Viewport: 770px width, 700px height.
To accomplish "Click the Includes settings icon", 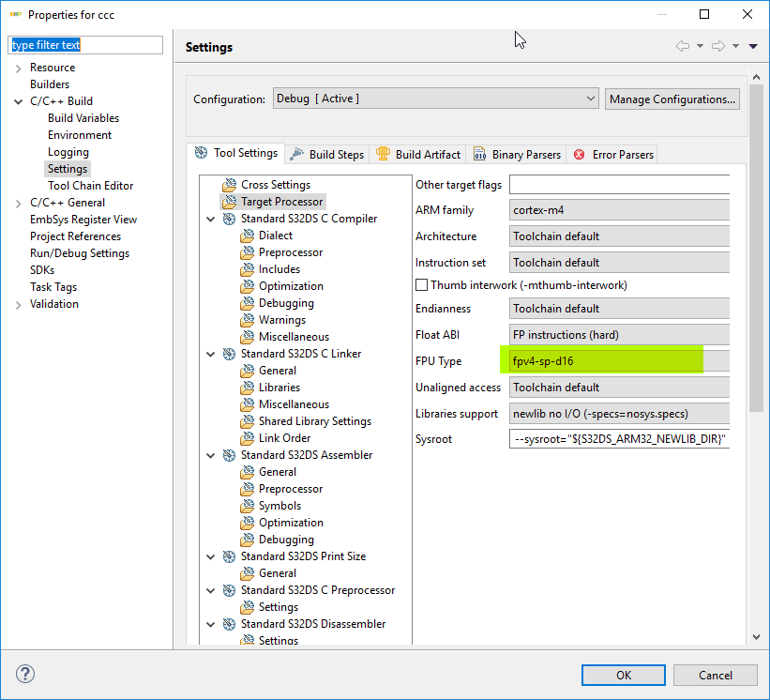I will click(248, 269).
